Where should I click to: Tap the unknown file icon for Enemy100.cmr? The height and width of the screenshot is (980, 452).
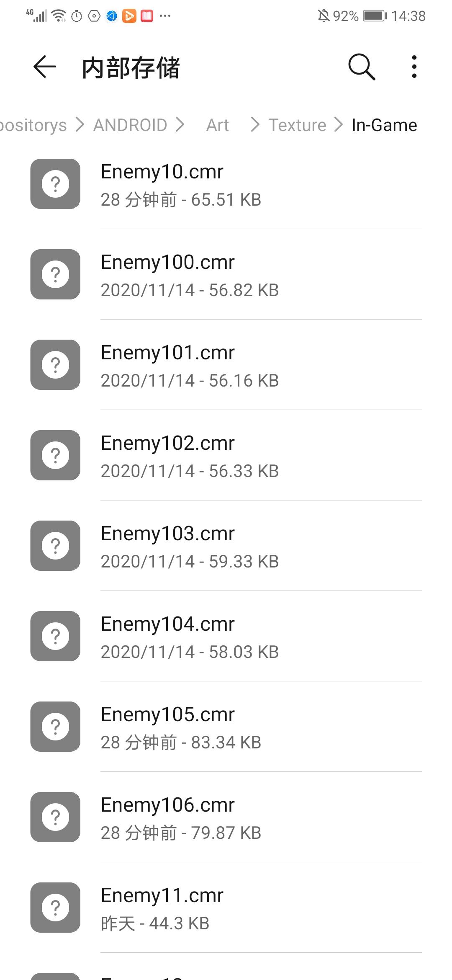click(55, 274)
